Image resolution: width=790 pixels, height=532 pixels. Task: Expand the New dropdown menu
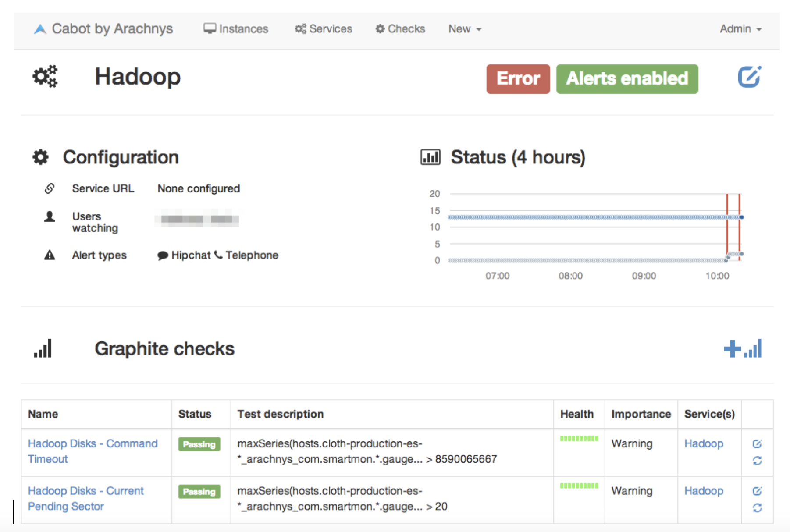point(465,29)
